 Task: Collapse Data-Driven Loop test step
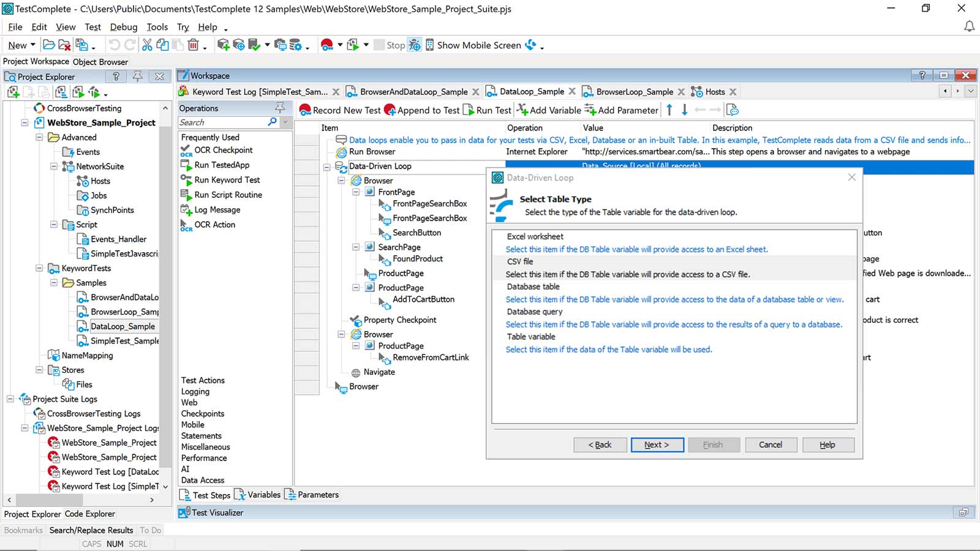[x=327, y=167]
